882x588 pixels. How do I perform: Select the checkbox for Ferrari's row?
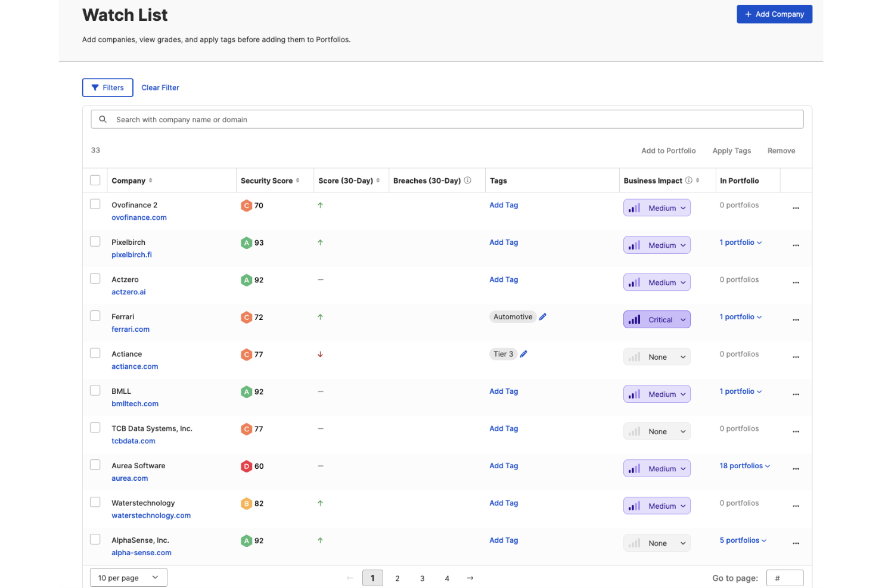click(95, 316)
